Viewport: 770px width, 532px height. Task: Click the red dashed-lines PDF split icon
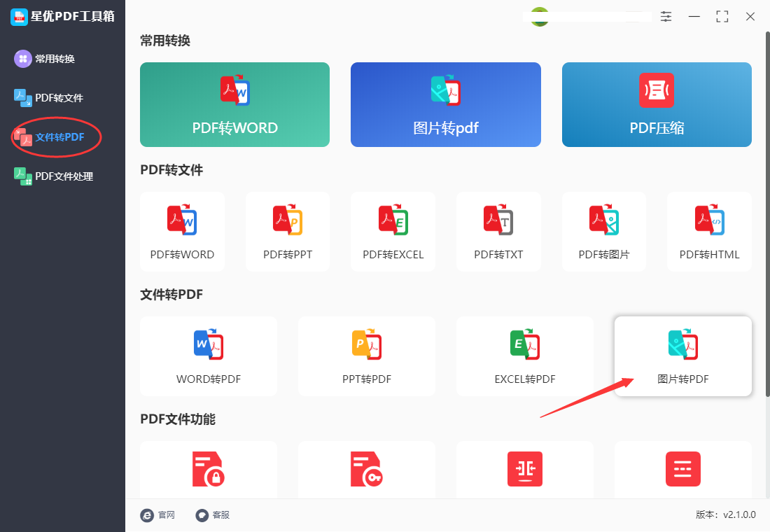pyautogui.click(x=683, y=469)
